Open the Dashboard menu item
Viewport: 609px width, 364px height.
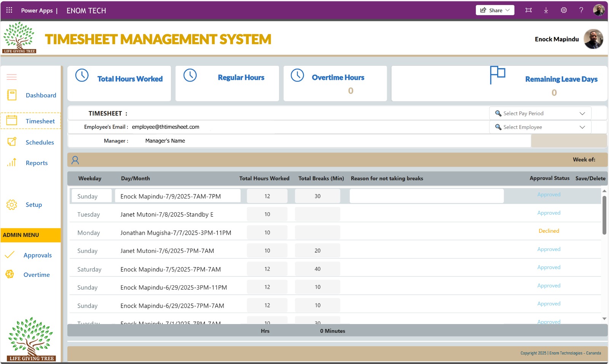(x=41, y=95)
